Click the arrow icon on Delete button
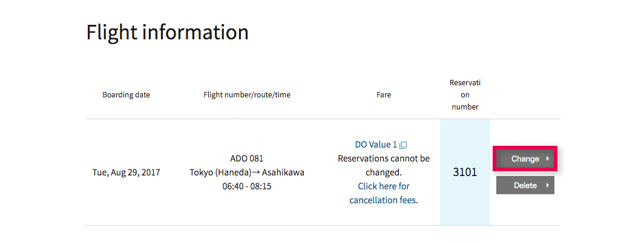 coord(547,185)
